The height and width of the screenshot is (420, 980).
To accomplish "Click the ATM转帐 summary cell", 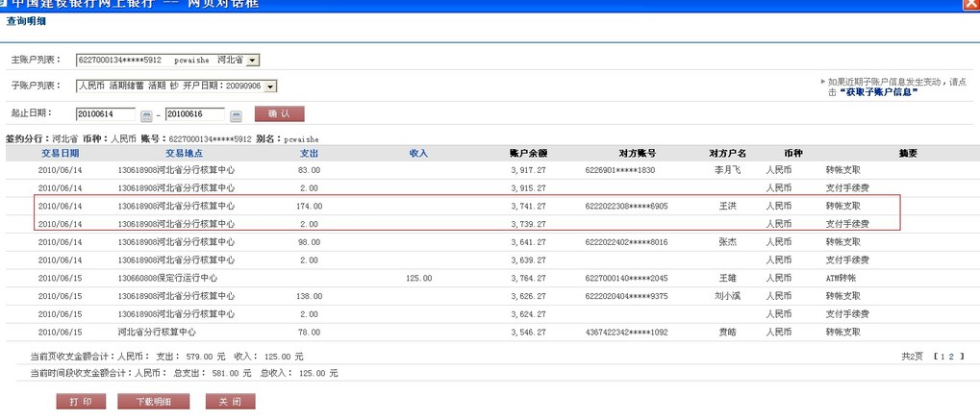I will coord(840,278).
